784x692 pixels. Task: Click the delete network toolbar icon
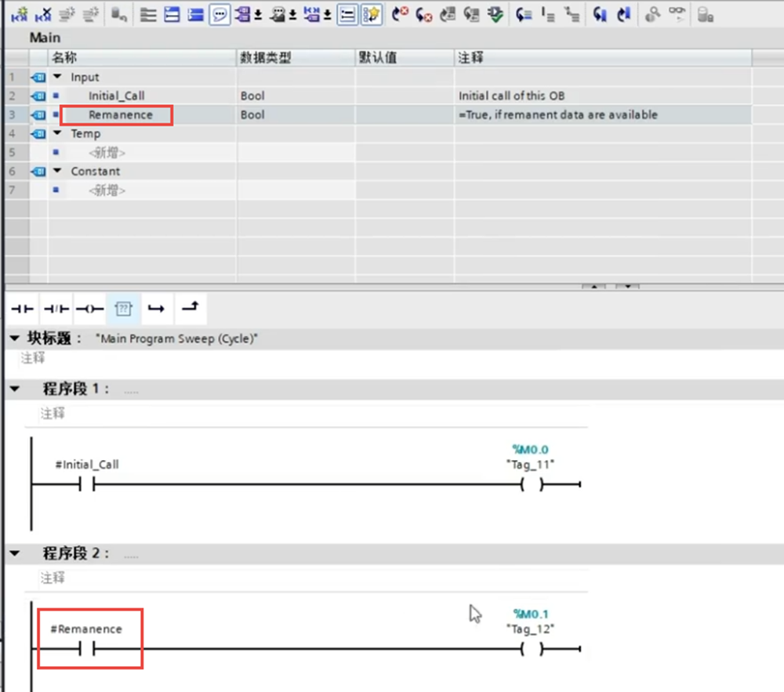(x=43, y=14)
